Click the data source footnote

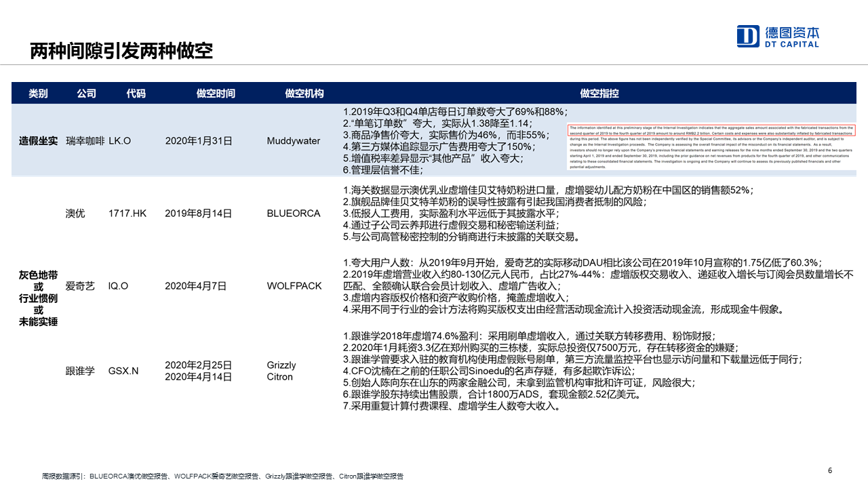[222, 476]
